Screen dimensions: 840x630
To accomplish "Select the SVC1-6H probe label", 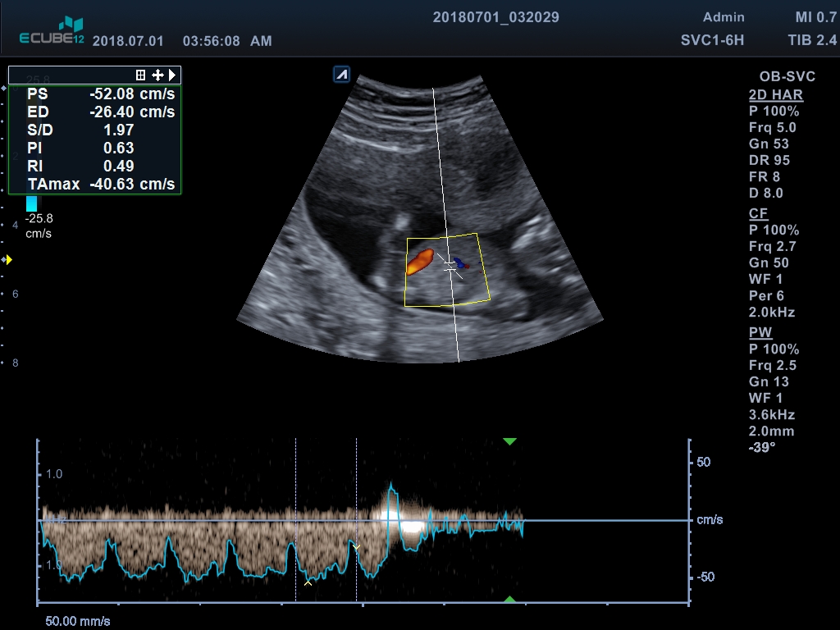I will (711, 40).
